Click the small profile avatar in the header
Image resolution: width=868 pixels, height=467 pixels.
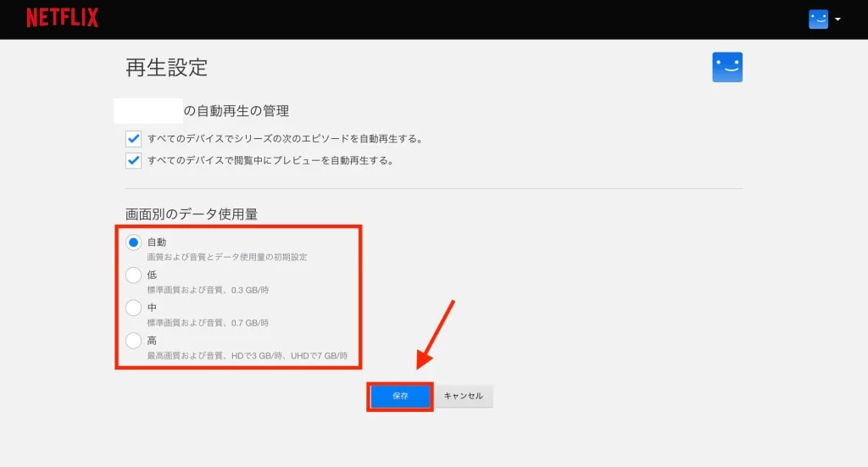coord(818,19)
